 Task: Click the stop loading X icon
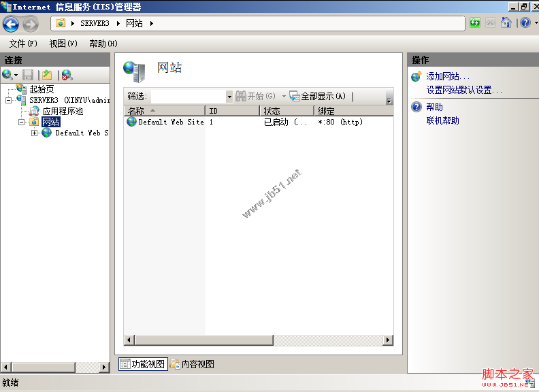point(491,23)
